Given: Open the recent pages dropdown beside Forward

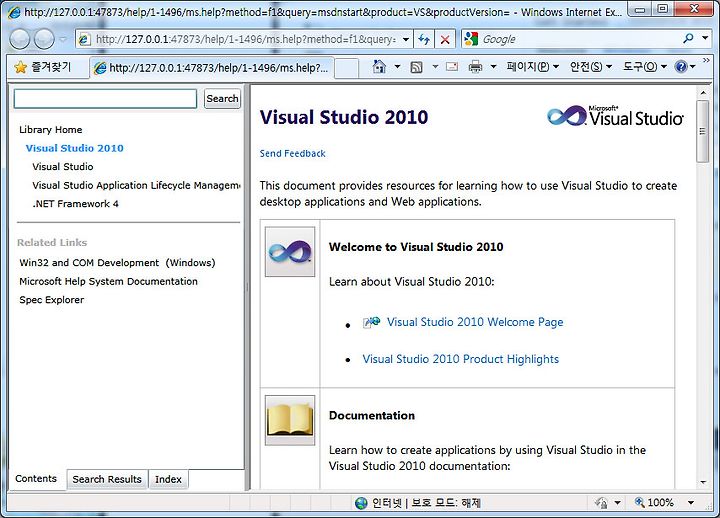Looking at the screenshot, I should click(x=63, y=39).
